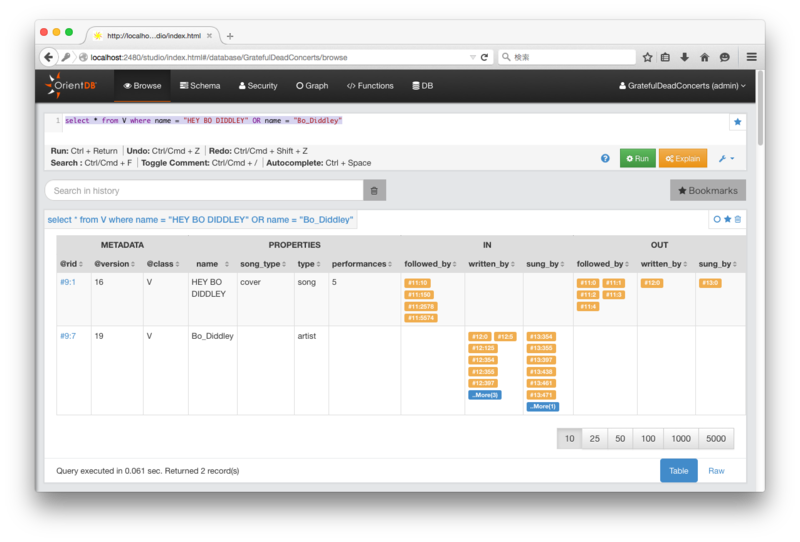
Task: Set page size to 10
Action: (x=569, y=438)
